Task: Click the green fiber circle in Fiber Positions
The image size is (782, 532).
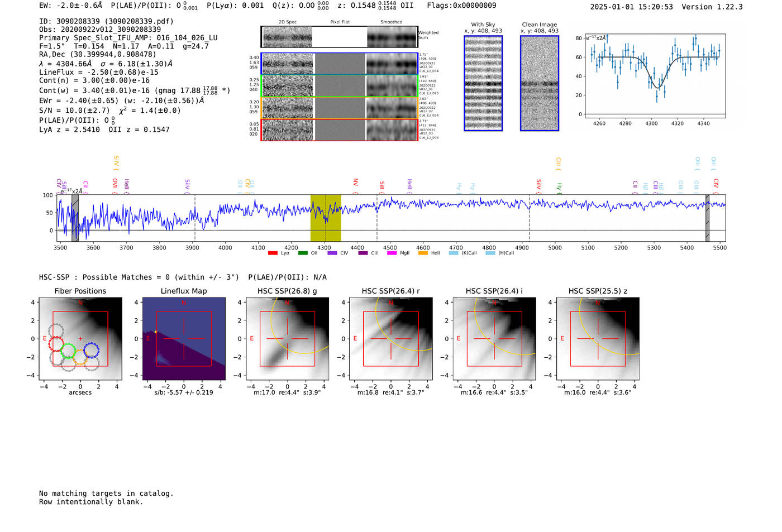Action: [68, 351]
